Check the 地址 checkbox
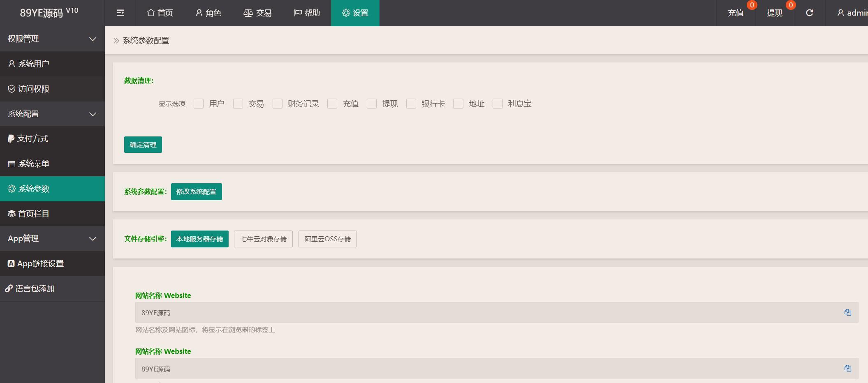Screen dimensions: 868x383 pos(458,104)
